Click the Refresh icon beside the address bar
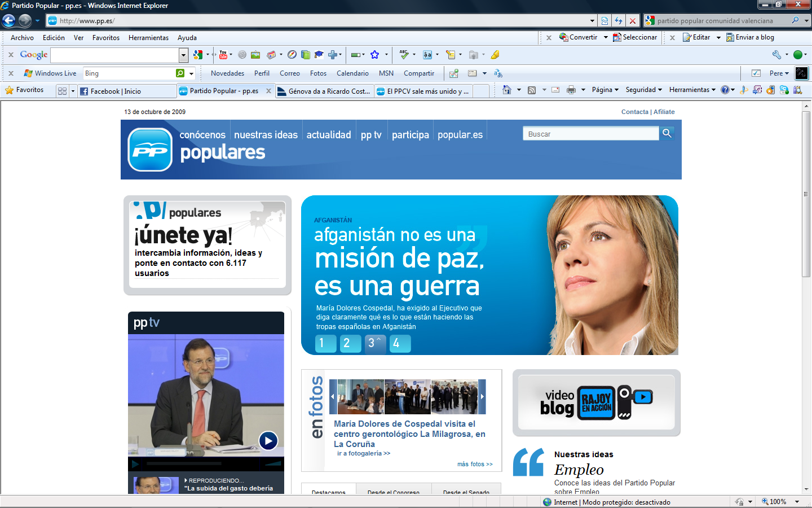 coord(619,21)
